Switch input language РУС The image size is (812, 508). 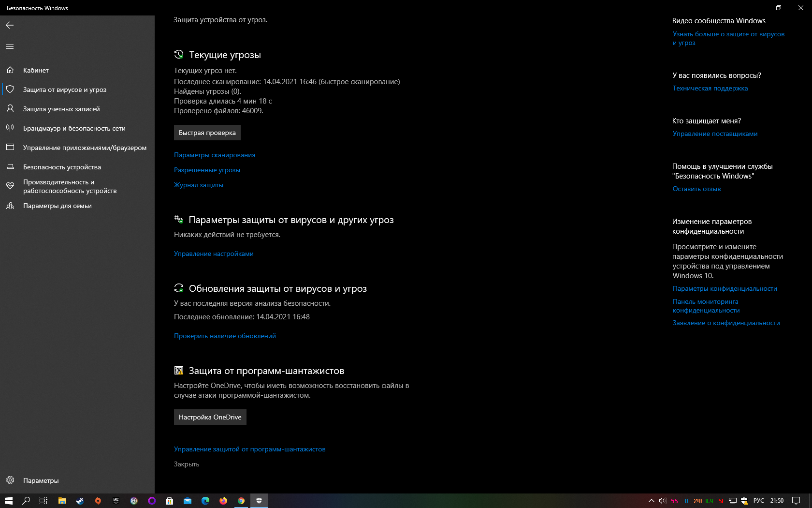click(759, 501)
